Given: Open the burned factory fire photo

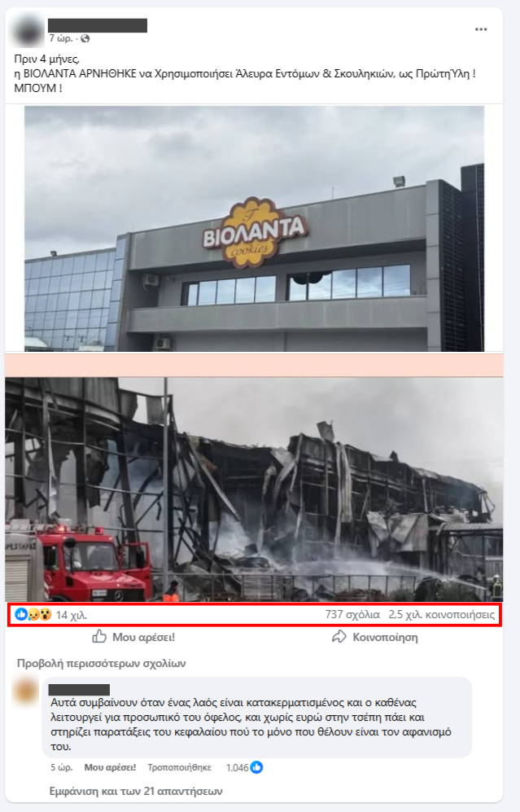Looking at the screenshot, I should (254, 489).
